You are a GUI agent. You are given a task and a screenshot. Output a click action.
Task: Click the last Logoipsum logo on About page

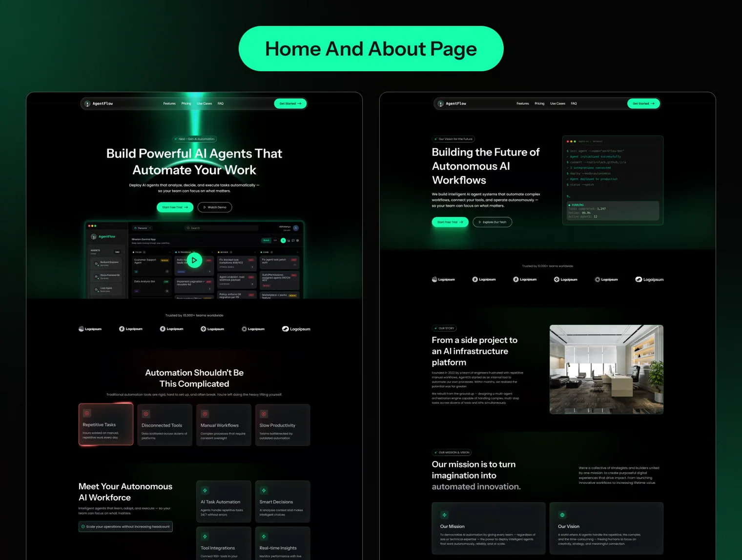click(x=649, y=280)
